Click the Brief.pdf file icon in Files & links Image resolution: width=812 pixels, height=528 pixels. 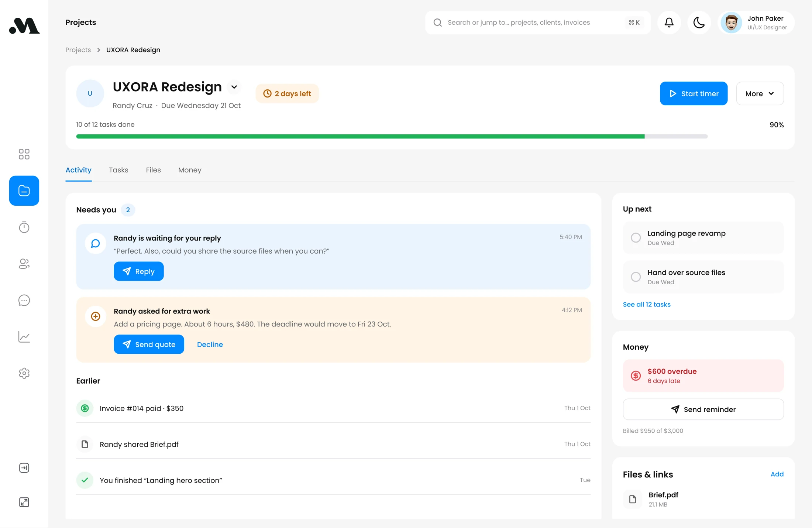(x=633, y=499)
